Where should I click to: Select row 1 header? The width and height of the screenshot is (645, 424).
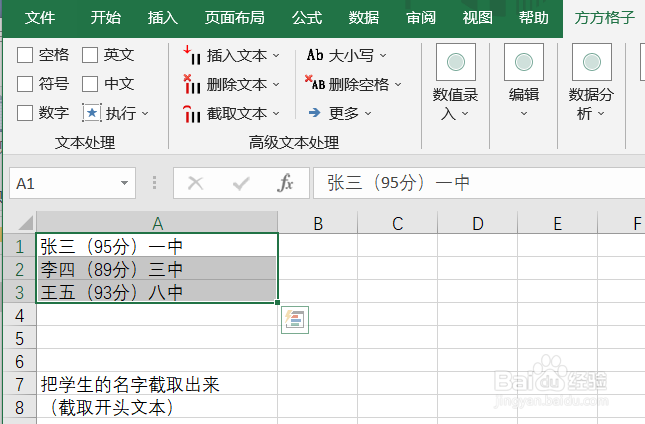(19, 246)
